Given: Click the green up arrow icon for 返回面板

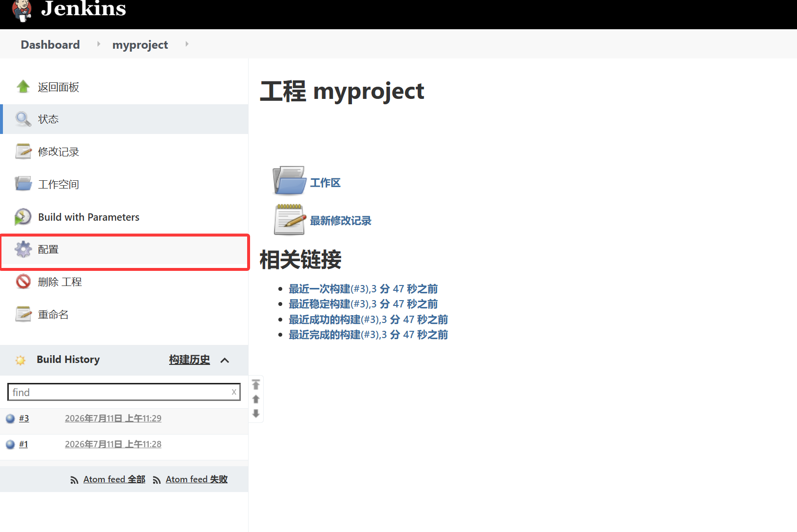Looking at the screenshot, I should click(x=23, y=87).
